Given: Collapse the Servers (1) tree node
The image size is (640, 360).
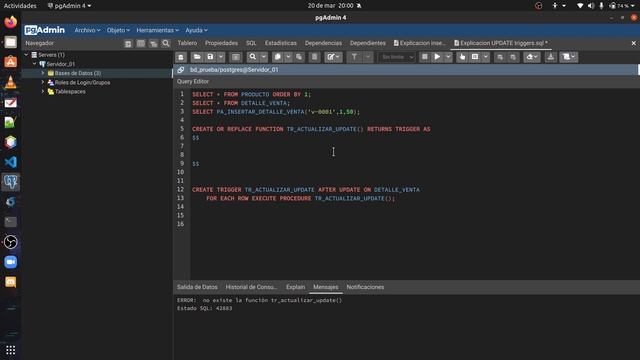Looking at the screenshot, I should (26, 55).
